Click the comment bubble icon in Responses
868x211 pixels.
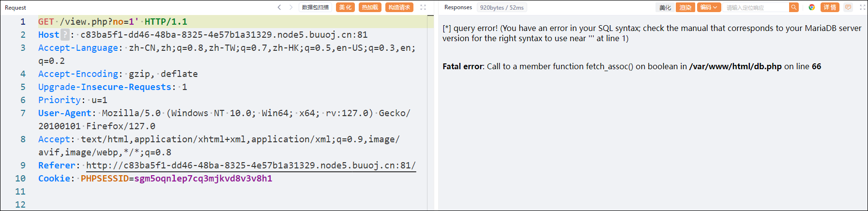click(x=848, y=7)
